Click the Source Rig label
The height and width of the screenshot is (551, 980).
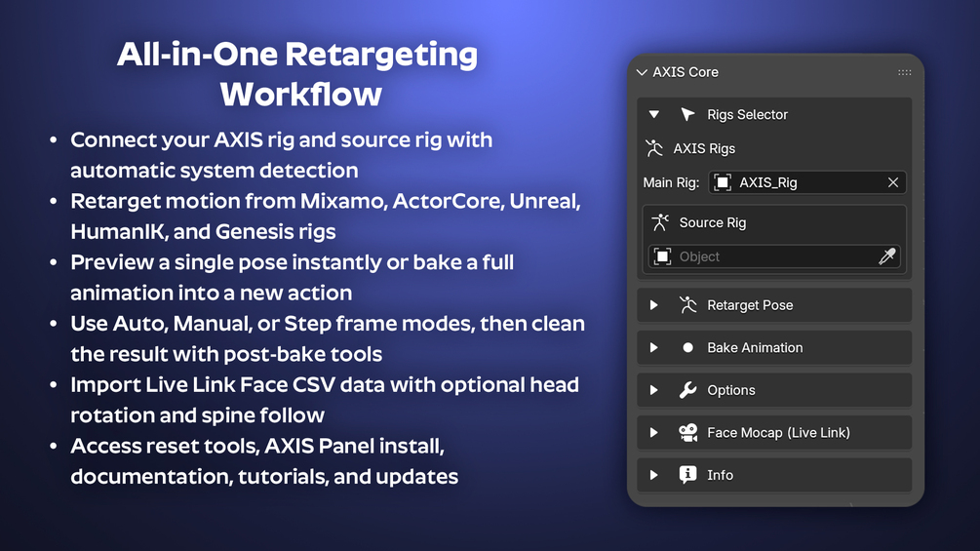(713, 222)
